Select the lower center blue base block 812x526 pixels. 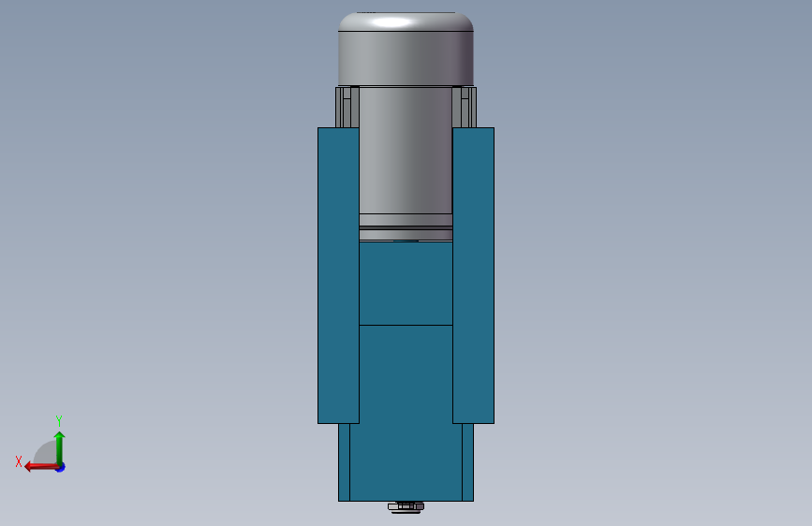point(406,415)
